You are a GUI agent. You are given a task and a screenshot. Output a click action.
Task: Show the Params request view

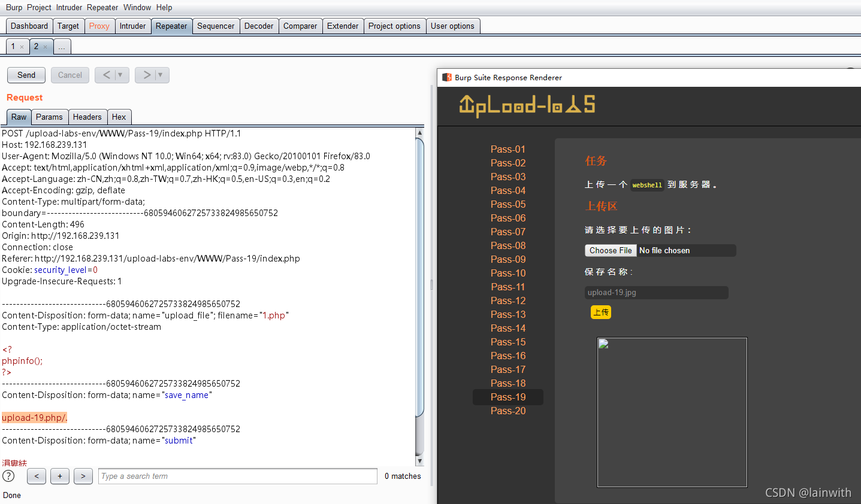click(49, 117)
